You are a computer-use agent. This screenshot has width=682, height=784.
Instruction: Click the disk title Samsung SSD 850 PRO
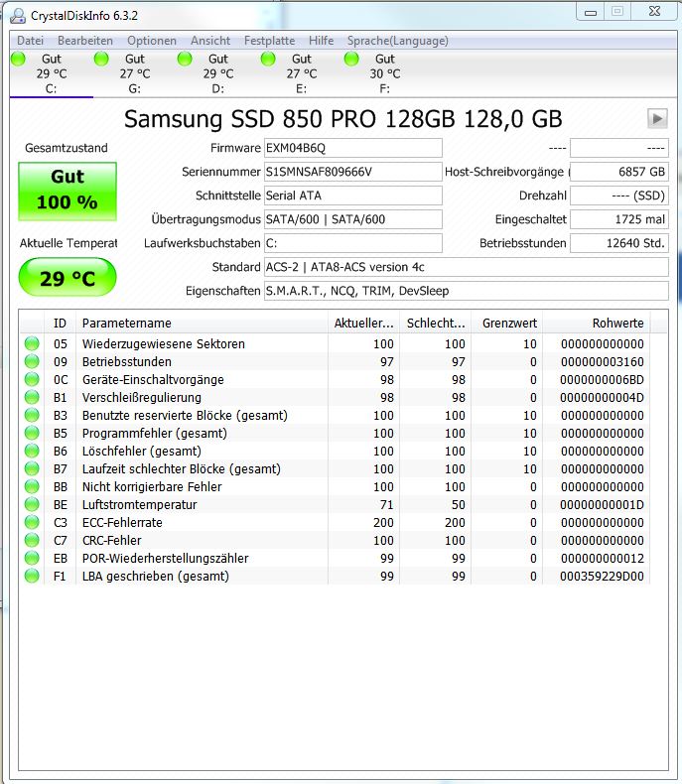[343, 119]
